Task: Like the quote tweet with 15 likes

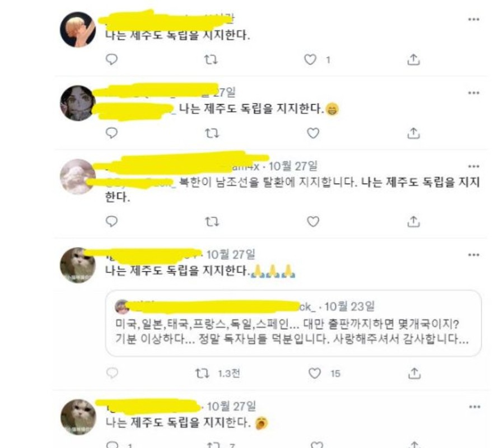Action: (314, 374)
